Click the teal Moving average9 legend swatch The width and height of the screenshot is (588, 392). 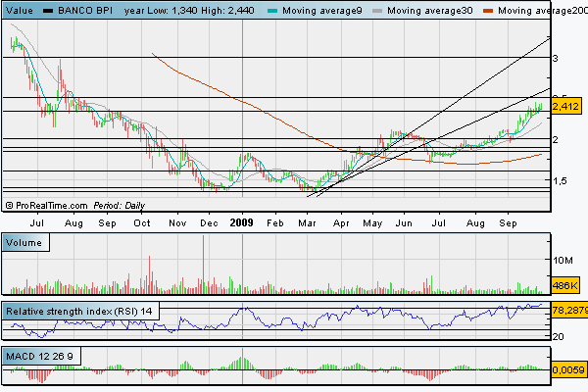[272, 11]
